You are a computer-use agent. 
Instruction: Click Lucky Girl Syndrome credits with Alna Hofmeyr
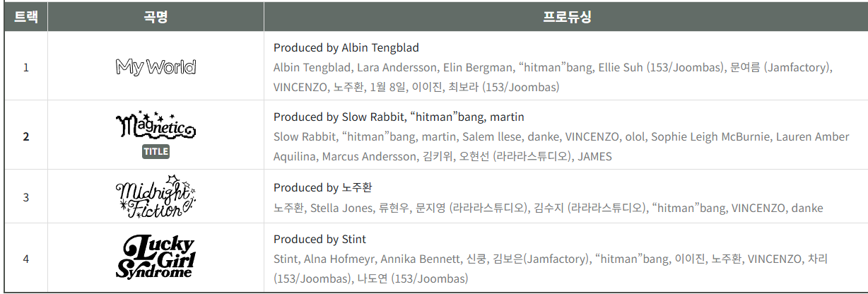[550, 269]
